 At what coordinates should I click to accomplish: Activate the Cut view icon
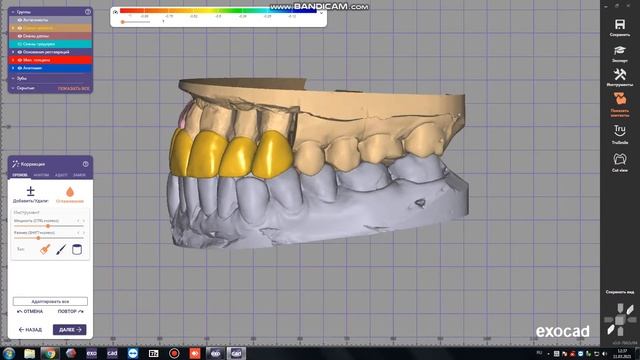point(620,159)
